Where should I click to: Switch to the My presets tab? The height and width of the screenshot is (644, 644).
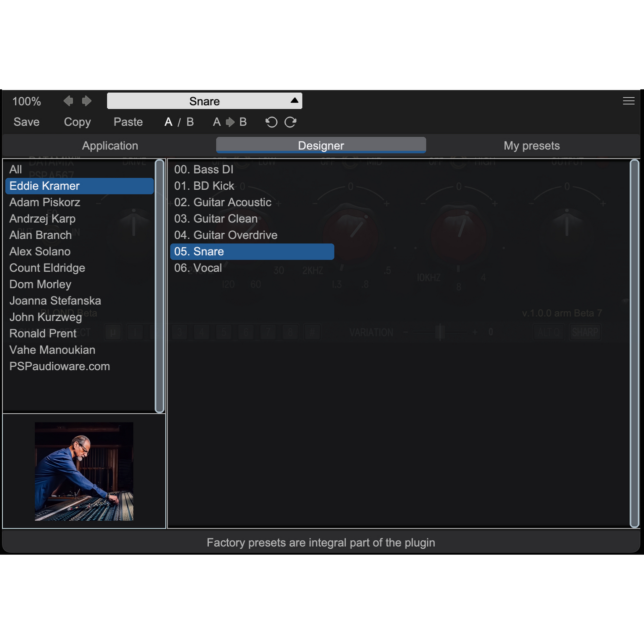coord(531,146)
